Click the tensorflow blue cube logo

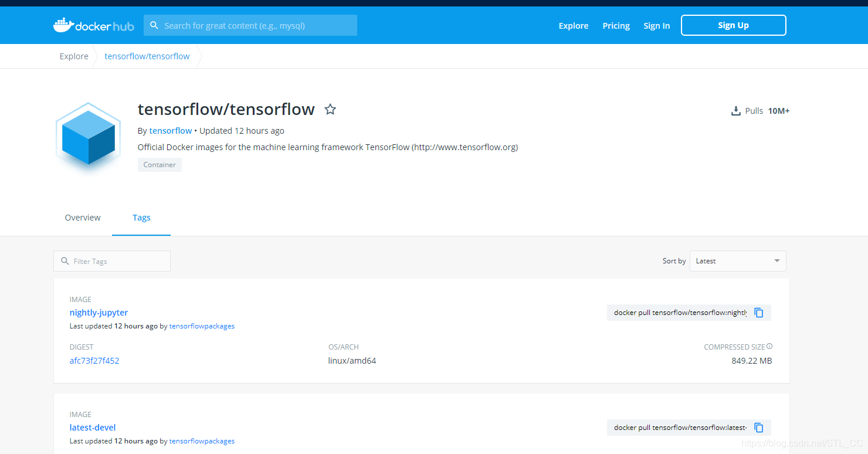tap(88, 138)
